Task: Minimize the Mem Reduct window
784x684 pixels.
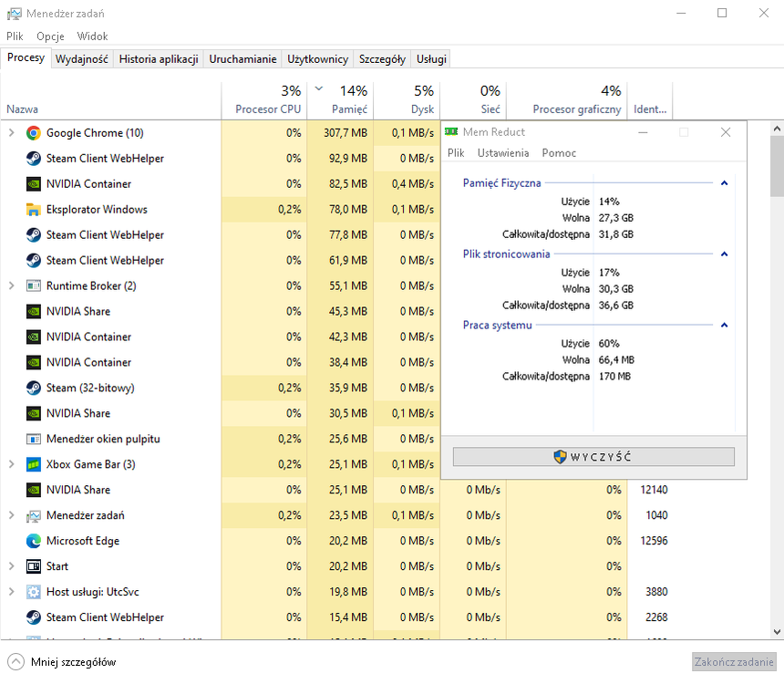Action: click(643, 132)
